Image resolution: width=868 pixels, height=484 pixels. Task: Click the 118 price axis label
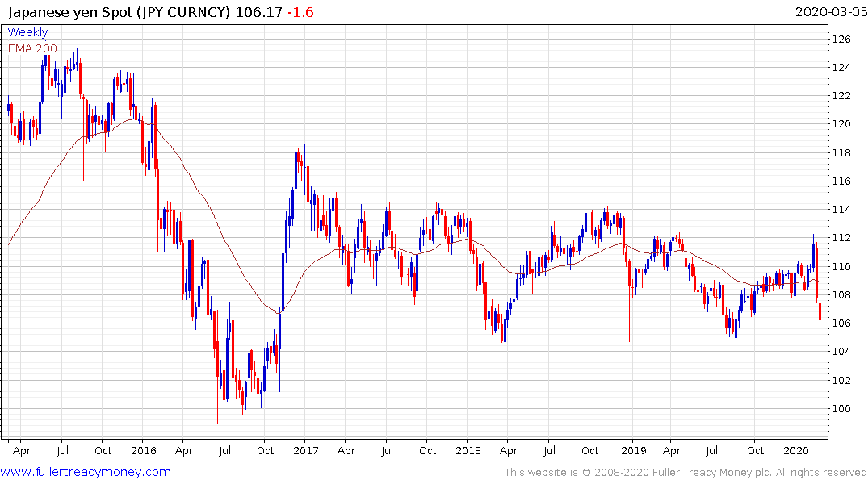click(x=841, y=152)
